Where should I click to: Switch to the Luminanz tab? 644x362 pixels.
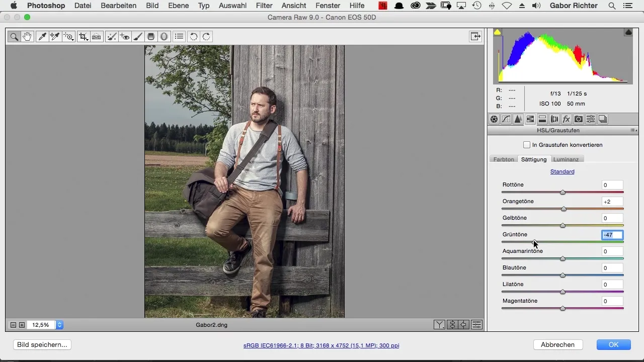(566, 159)
